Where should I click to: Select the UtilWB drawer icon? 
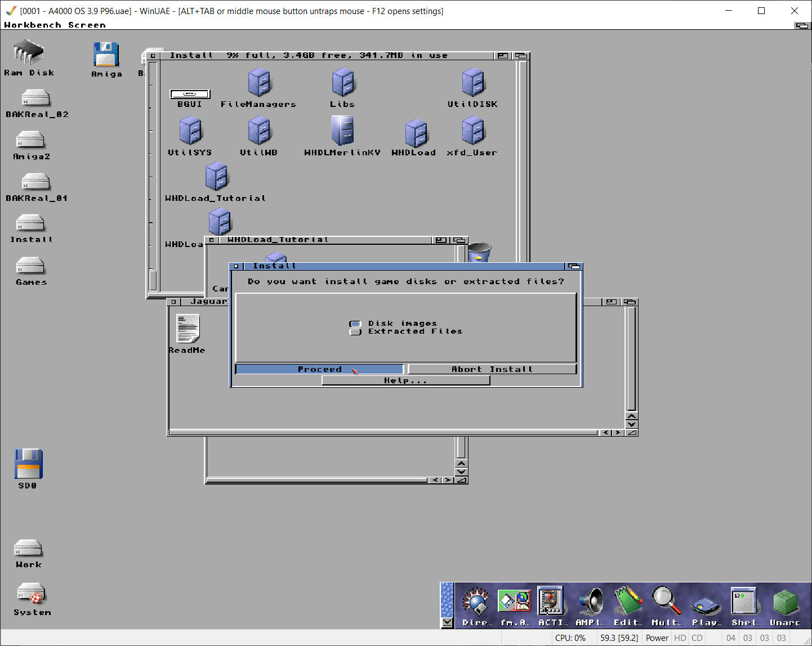coord(260,131)
